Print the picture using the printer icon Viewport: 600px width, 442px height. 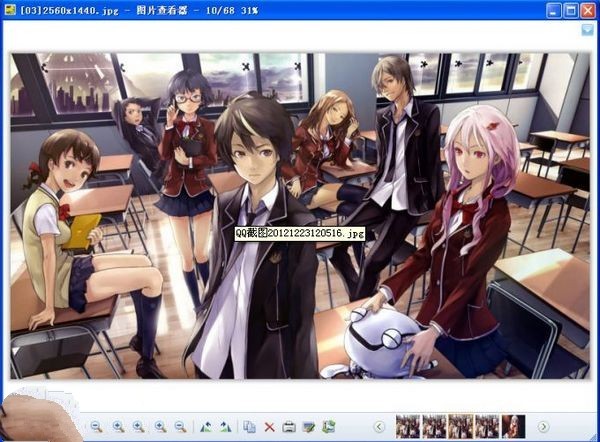click(x=289, y=426)
